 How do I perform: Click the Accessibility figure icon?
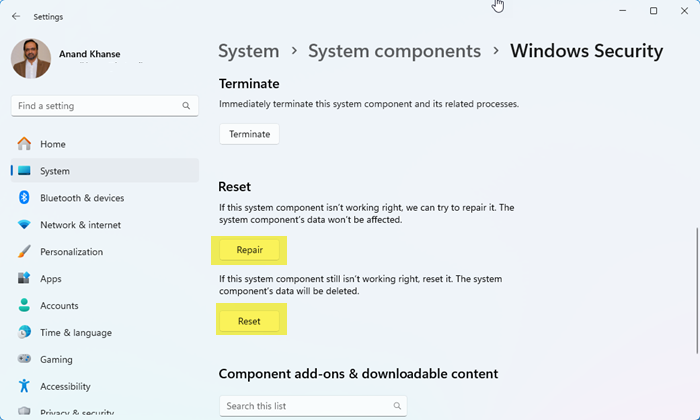24,387
